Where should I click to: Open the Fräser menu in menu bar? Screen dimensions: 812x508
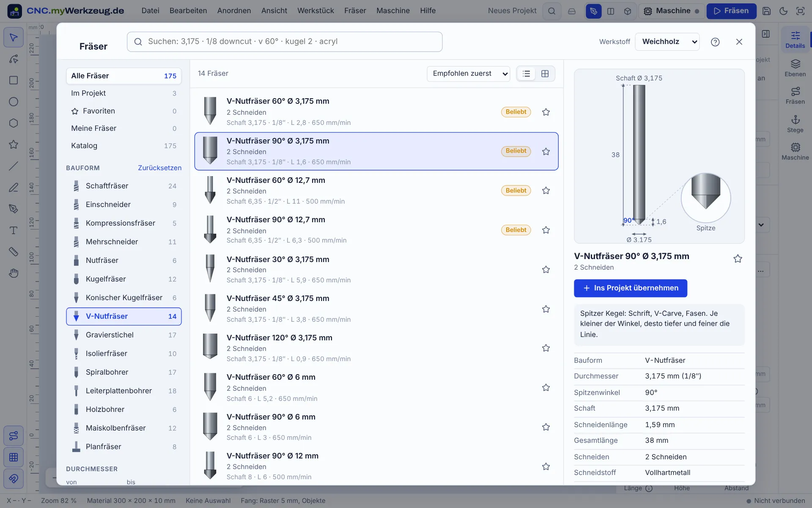[355, 11]
